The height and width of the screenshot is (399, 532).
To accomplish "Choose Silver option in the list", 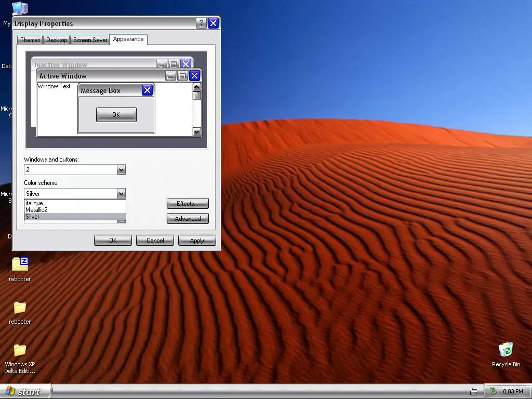I will (x=75, y=217).
